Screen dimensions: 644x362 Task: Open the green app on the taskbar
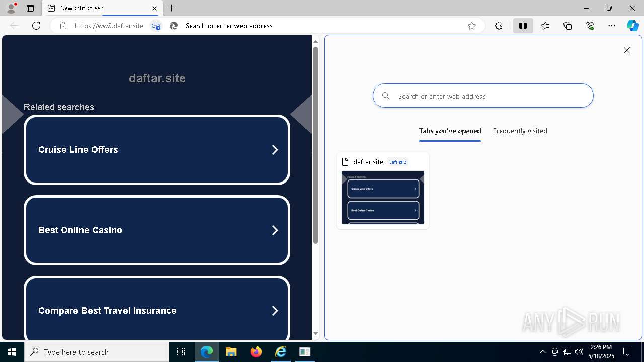pos(305,352)
